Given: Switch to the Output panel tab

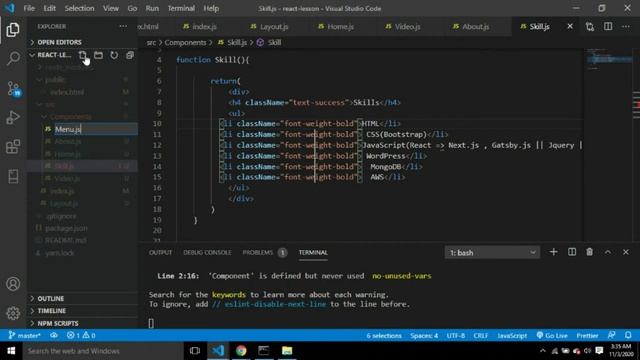Looking at the screenshot, I should (160, 253).
